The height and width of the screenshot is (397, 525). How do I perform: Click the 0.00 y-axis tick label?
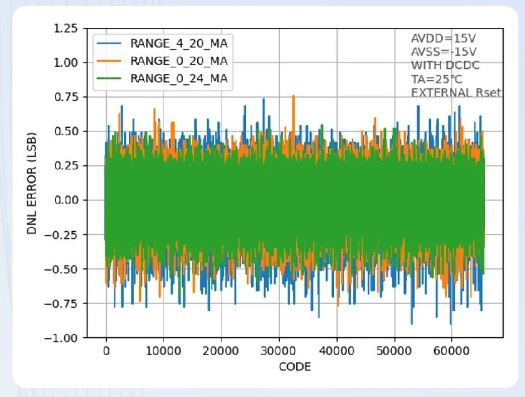click(x=66, y=200)
